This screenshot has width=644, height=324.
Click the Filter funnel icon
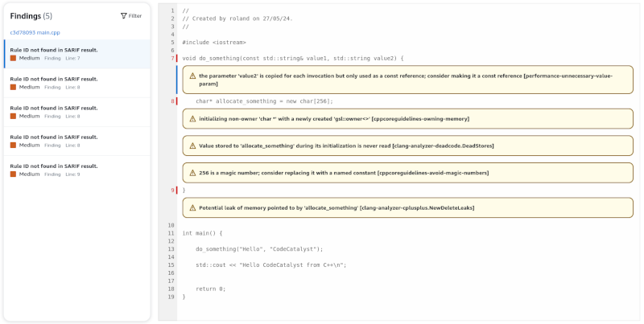tap(123, 15)
